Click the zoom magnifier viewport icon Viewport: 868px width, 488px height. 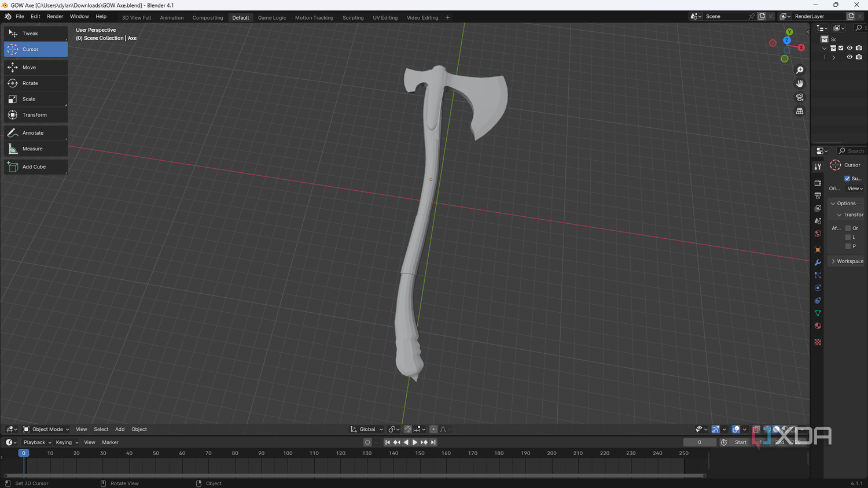pos(800,70)
